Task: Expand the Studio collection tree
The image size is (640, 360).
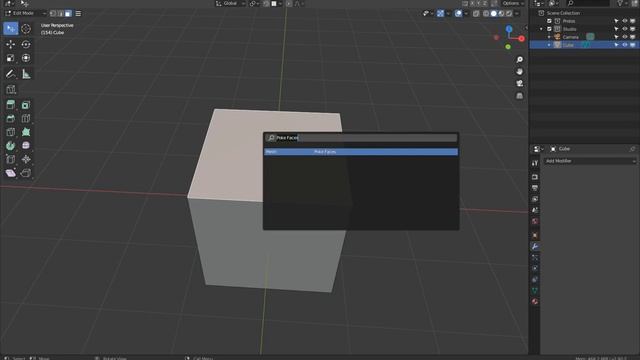Action: coord(542,29)
